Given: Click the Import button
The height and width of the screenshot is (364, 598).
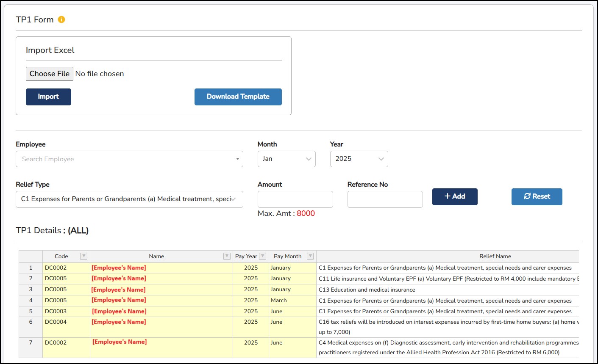Looking at the screenshot, I should click(x=48, y=97).
